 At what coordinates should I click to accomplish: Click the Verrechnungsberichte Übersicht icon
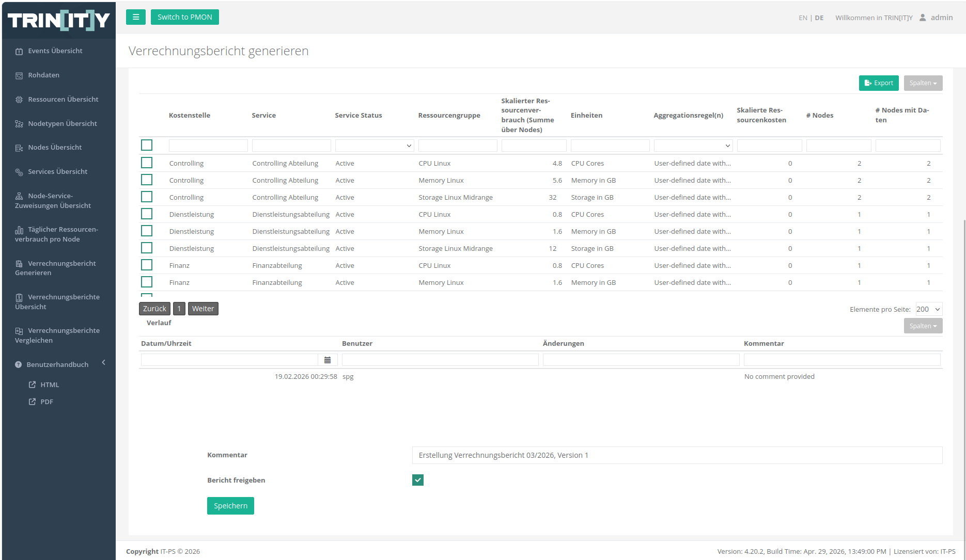[x=19, y=297]
